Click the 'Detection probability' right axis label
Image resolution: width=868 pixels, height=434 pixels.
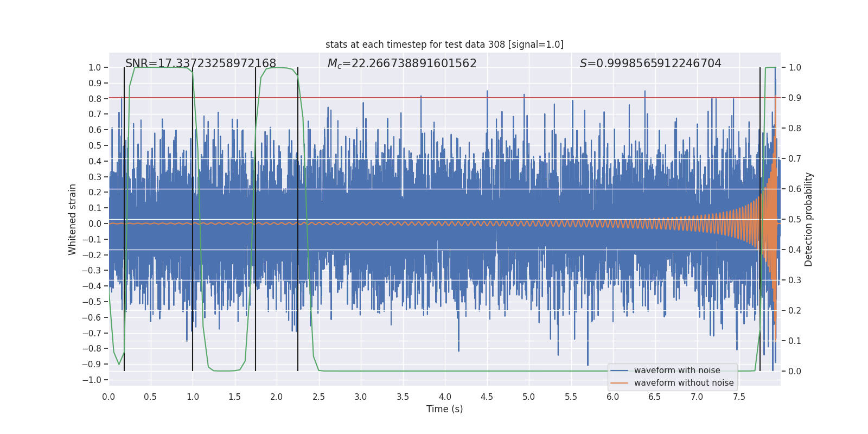[809, 219]
